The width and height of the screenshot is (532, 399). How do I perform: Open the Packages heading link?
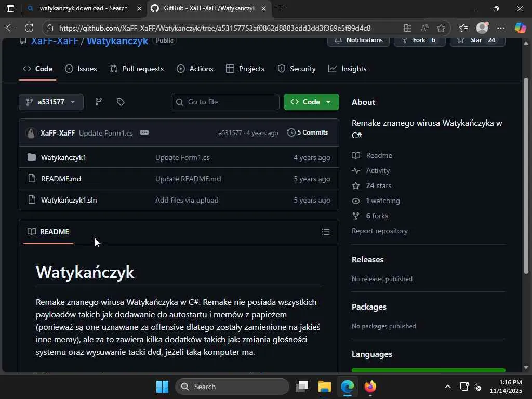tap(369, 307)
